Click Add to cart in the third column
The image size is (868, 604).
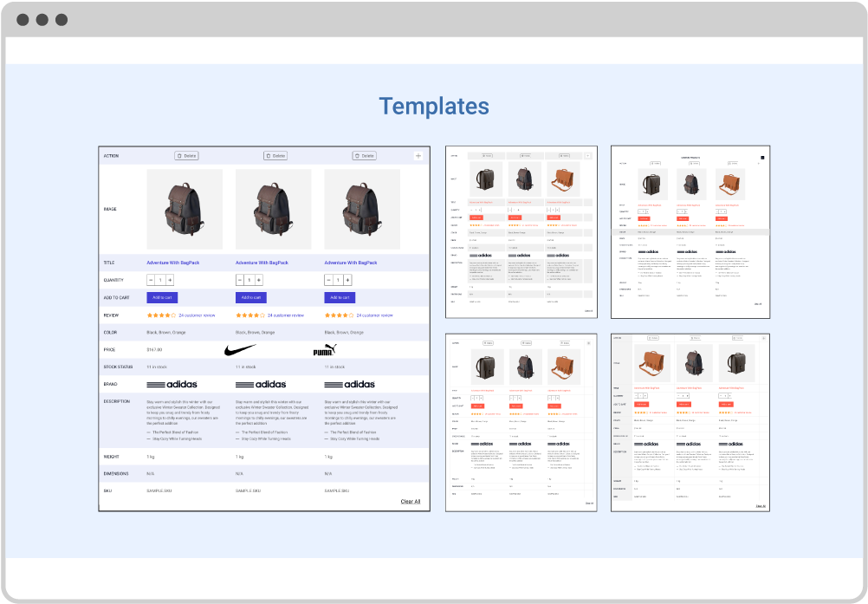coord(340,298)
